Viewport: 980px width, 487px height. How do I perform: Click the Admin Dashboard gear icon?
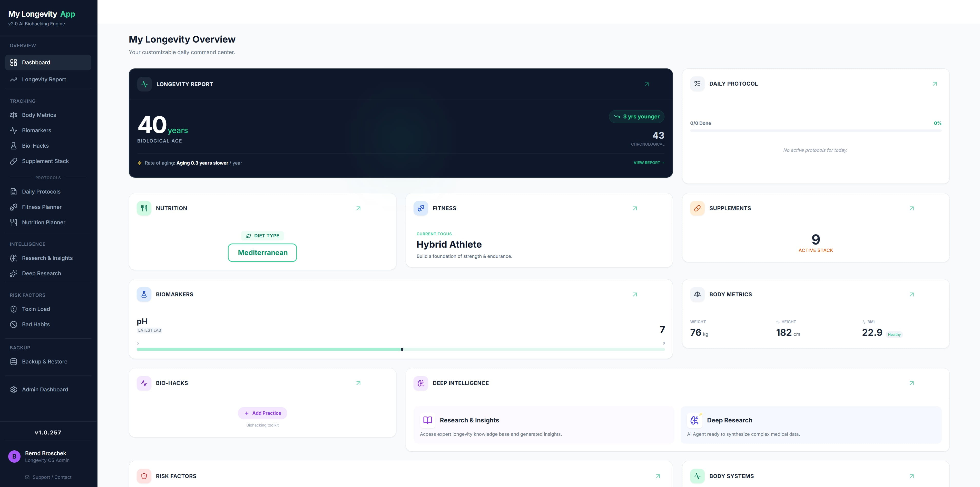pos(14,389)
